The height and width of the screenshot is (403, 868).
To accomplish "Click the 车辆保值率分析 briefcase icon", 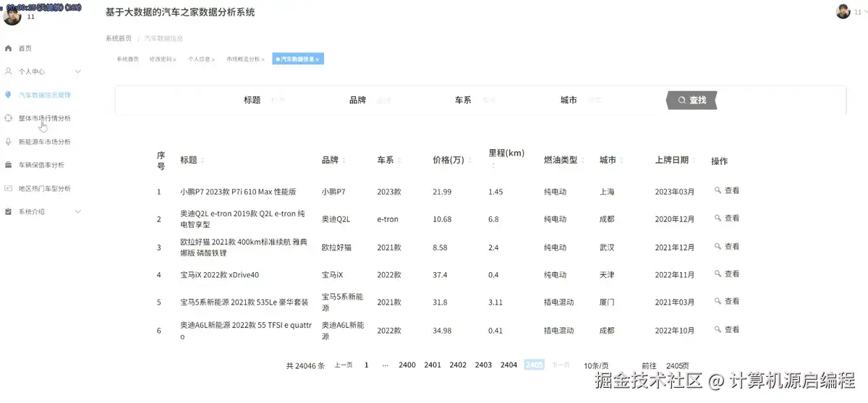I will 8,165.
